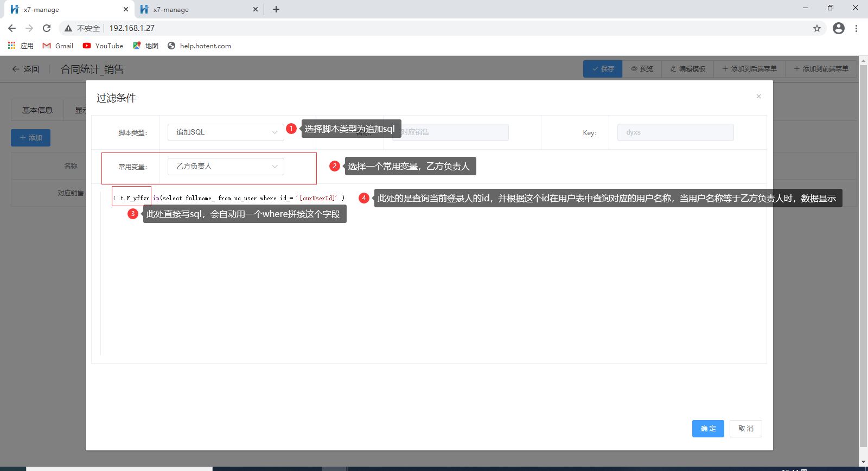Click the 确定 confirm button

click(708, 429)
